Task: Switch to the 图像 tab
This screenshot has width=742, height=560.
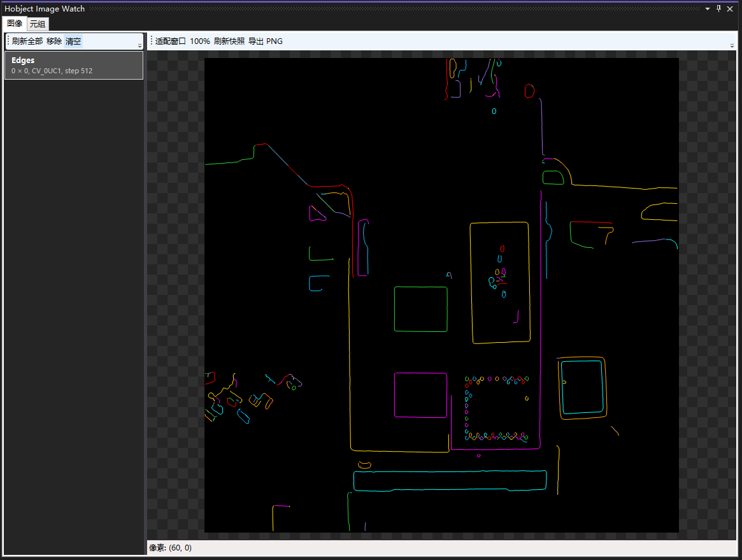Action: coord(15,23)
